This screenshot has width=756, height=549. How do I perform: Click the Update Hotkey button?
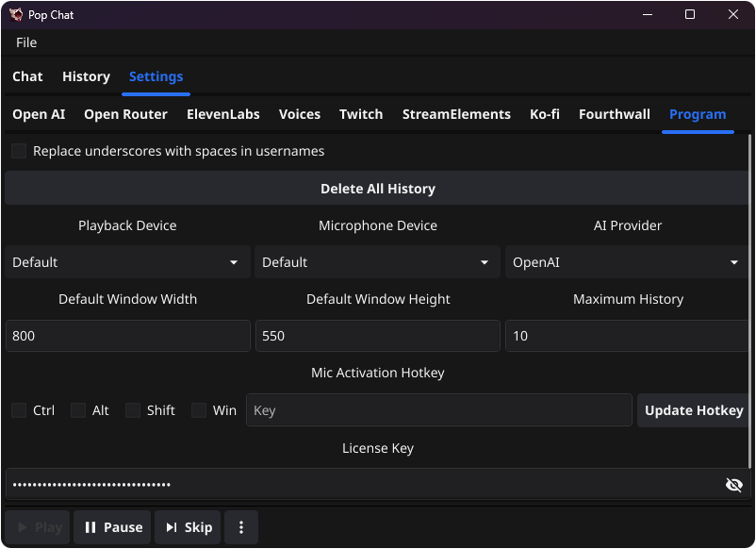point(694,410)
